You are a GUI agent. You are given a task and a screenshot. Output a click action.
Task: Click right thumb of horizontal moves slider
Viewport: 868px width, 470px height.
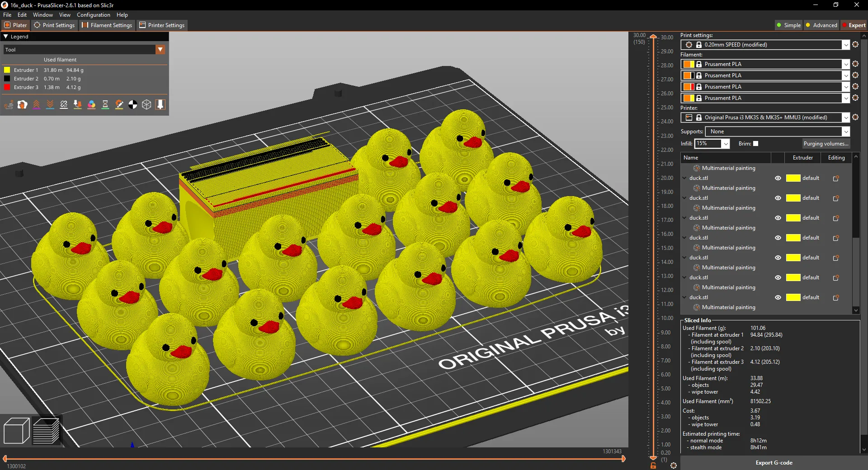[x=623, y=459]
